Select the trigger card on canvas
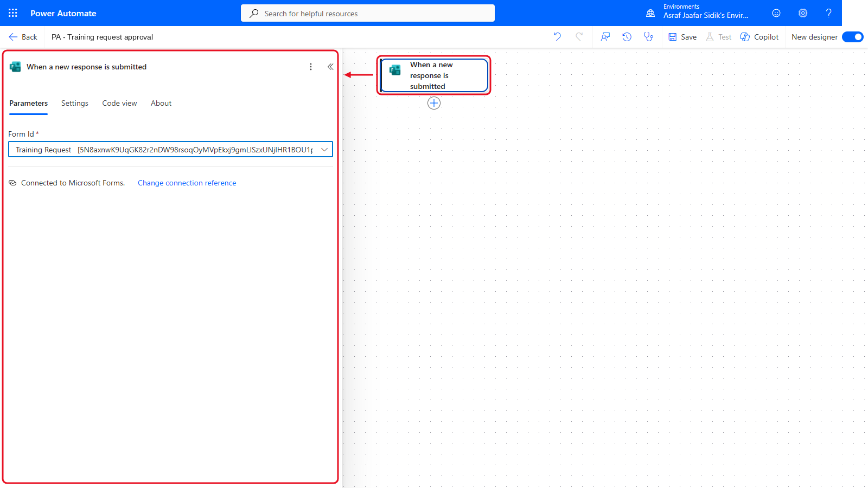The height and width of the screenshot is (488, 868). click(434, 75)
